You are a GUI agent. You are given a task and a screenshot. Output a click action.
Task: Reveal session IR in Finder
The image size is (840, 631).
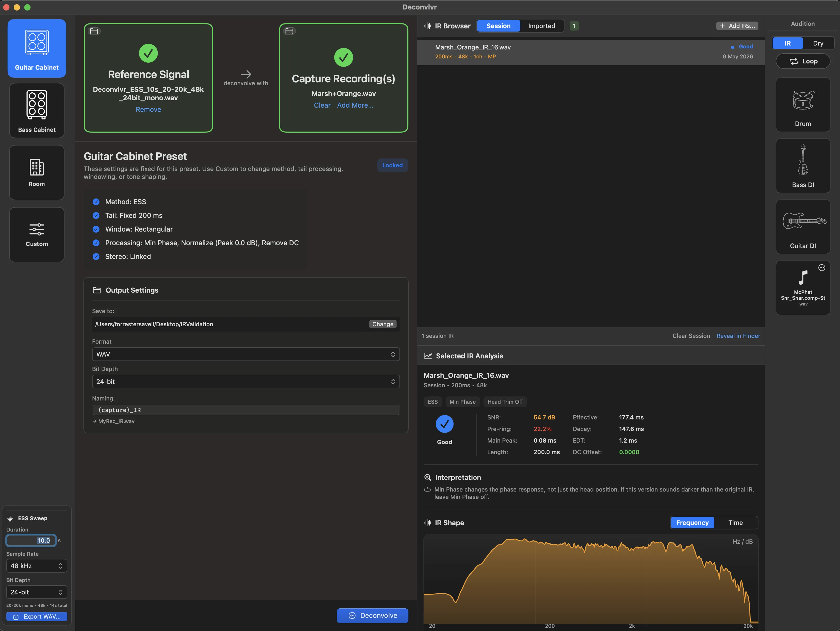tap(738, 335)
